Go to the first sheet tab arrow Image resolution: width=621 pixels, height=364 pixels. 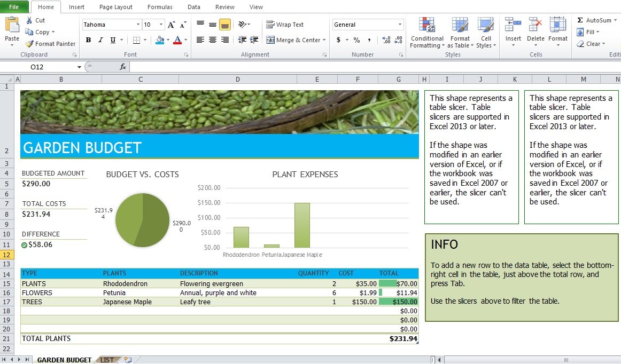(4, 360)
